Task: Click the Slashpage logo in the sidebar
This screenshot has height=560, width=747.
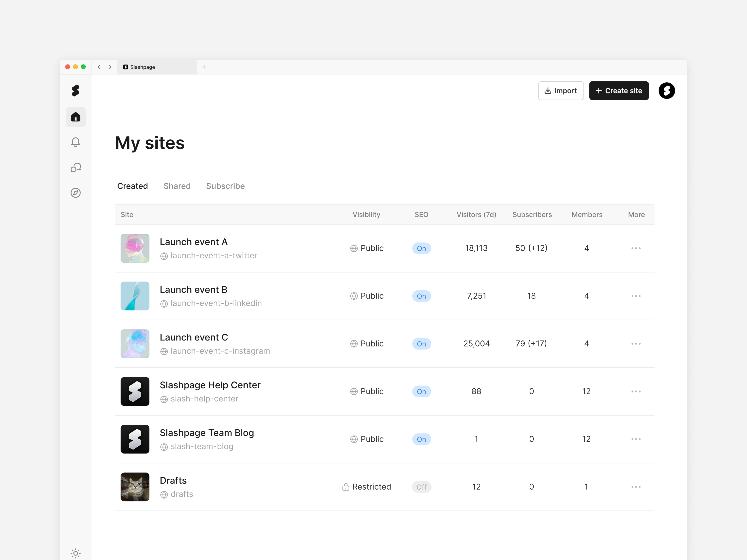Action: tap(75, 90)
